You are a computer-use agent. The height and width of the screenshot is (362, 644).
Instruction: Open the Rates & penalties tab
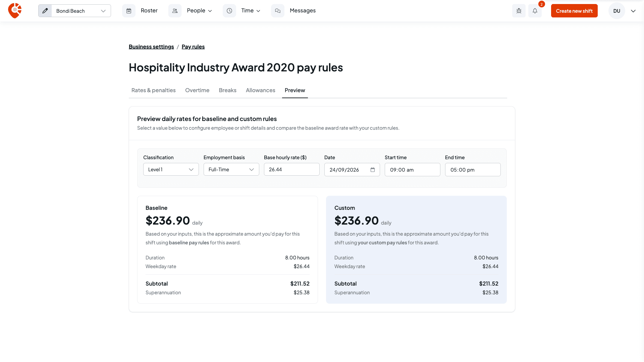(153, 90)
